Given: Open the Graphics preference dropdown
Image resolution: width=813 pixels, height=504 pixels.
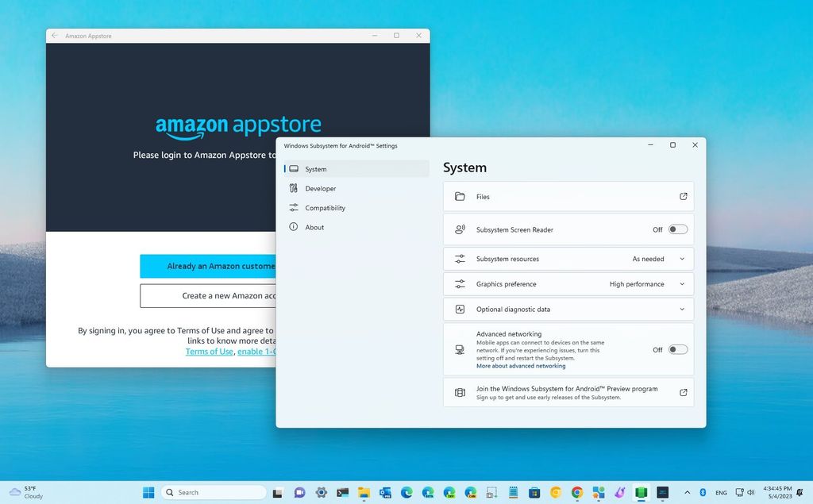Looking at the screenshot, I should coord(681,283).
